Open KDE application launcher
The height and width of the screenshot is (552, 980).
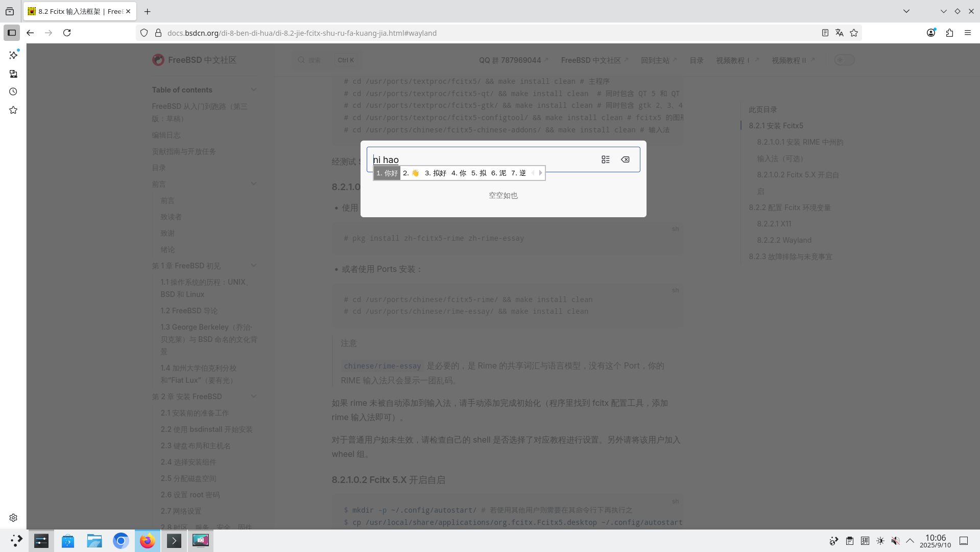tap(16, 540)
